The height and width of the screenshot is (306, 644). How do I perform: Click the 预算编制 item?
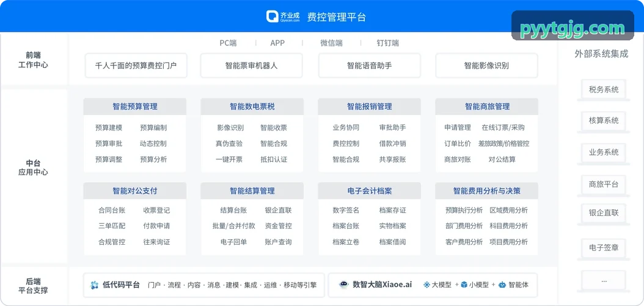(153, 127)
